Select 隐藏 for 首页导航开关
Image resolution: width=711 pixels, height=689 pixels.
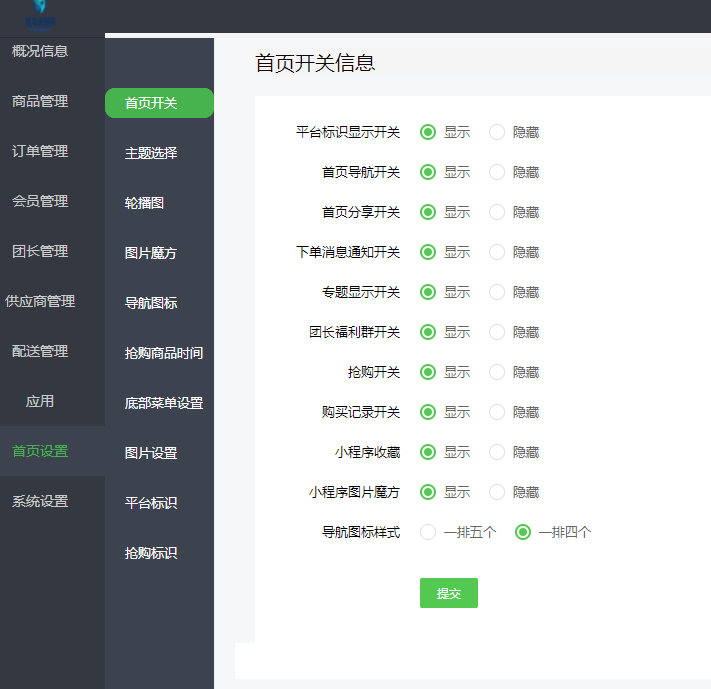click(497, 172)
